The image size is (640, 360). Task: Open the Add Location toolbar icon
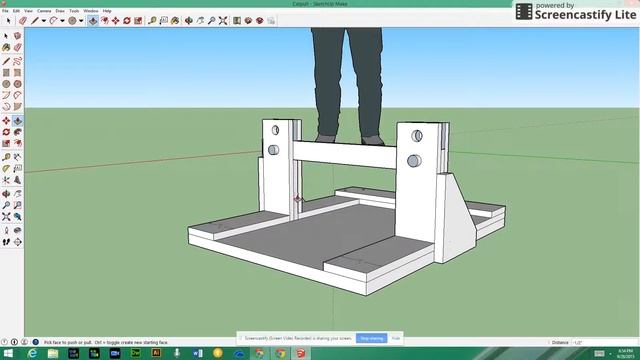click(237, 20)
